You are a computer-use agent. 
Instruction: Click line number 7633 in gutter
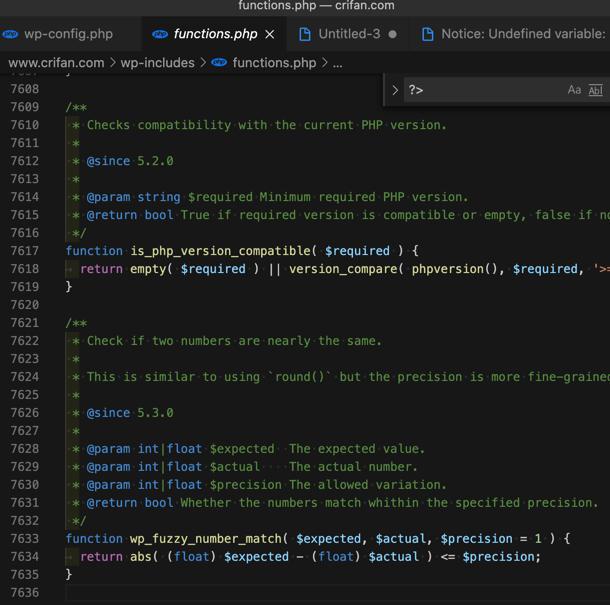click(25, 538)
